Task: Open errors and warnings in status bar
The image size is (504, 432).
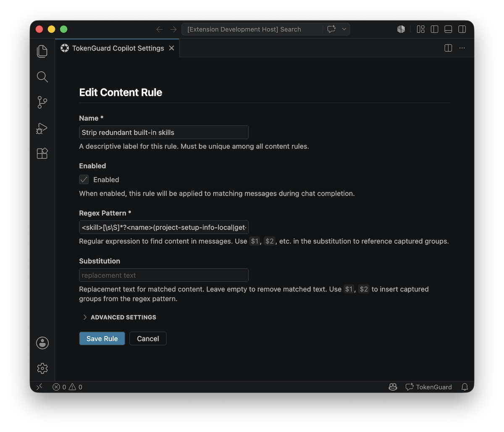Action: tap(67, 387)
